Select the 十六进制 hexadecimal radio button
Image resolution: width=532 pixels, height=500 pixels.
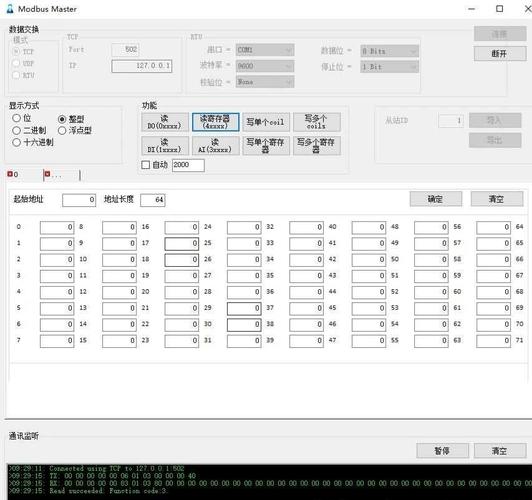coord(16,142)
